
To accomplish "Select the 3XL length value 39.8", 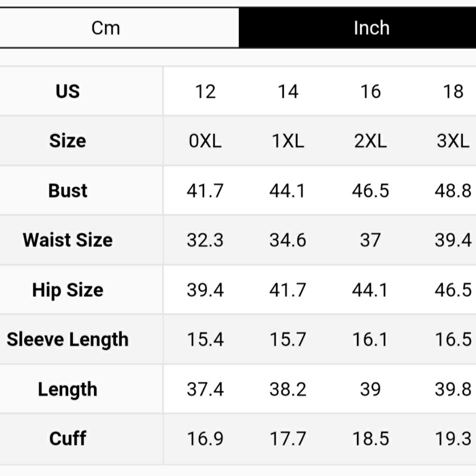I will (x=453, y=389).
